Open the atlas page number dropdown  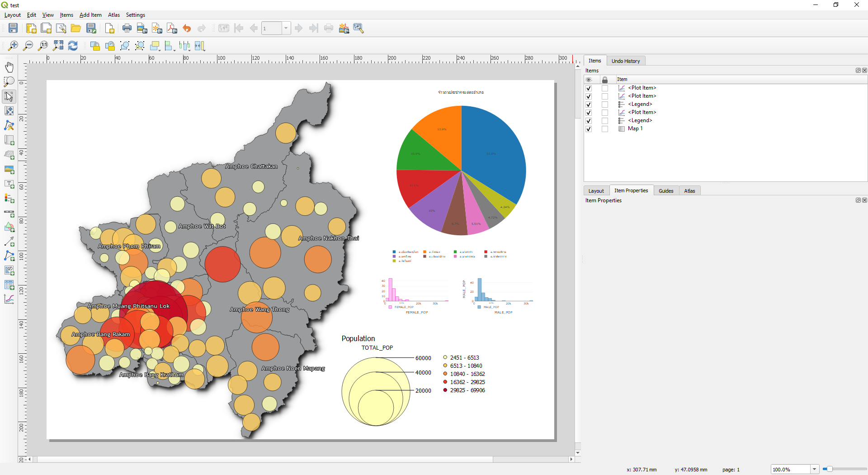pyautogui.click(x=286, y=28)
